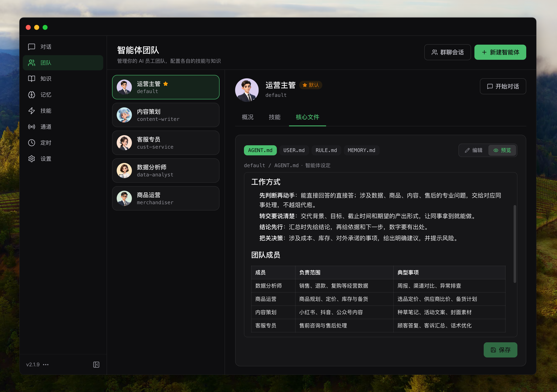Select the USER.md file tab
This screenshot has height=392, width=557.
point(294,150)
